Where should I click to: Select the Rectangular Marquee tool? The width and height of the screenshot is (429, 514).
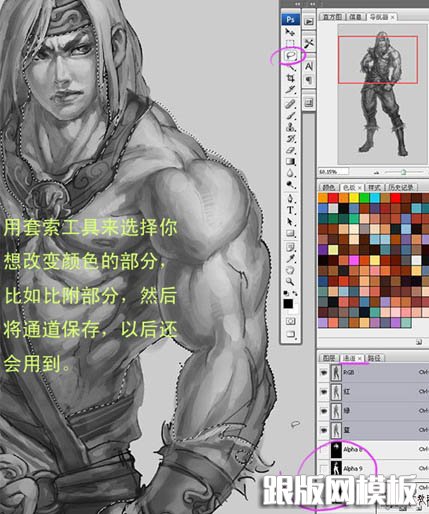(290, 43)
